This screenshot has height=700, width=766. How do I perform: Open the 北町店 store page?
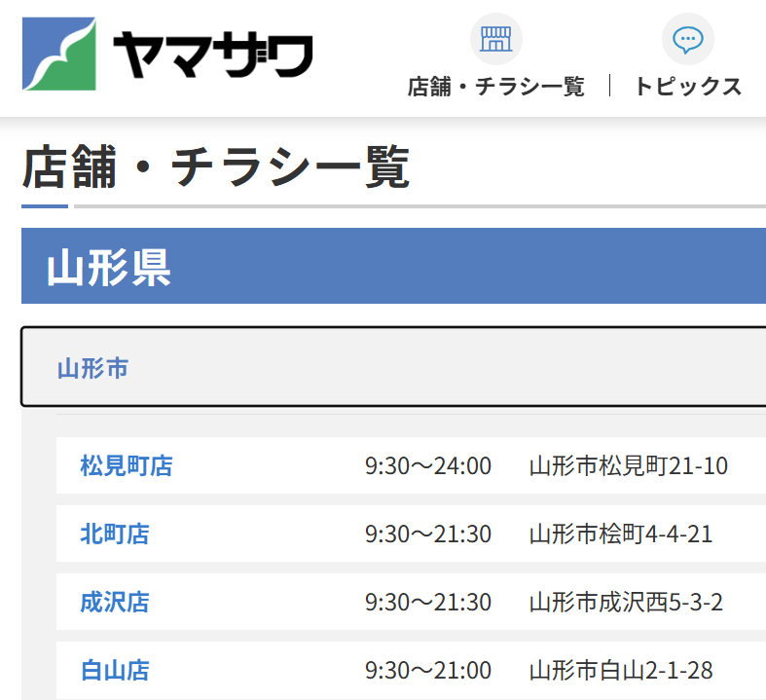(x=115, y=534)
